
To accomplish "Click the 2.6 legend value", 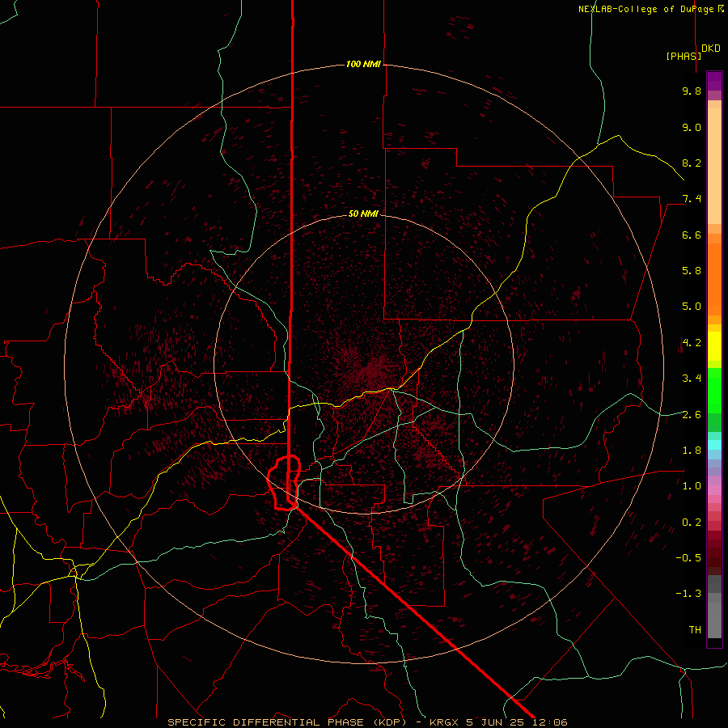I will (692, 415).
